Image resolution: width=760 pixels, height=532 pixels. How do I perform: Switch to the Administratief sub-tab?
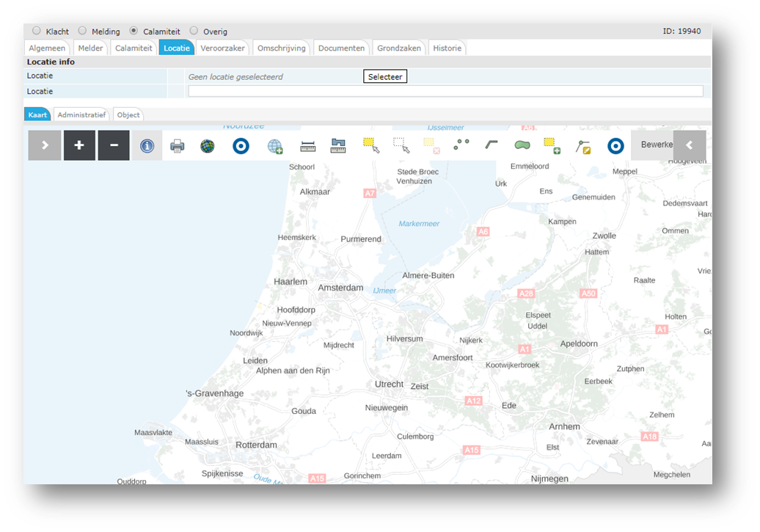[82, 114]
